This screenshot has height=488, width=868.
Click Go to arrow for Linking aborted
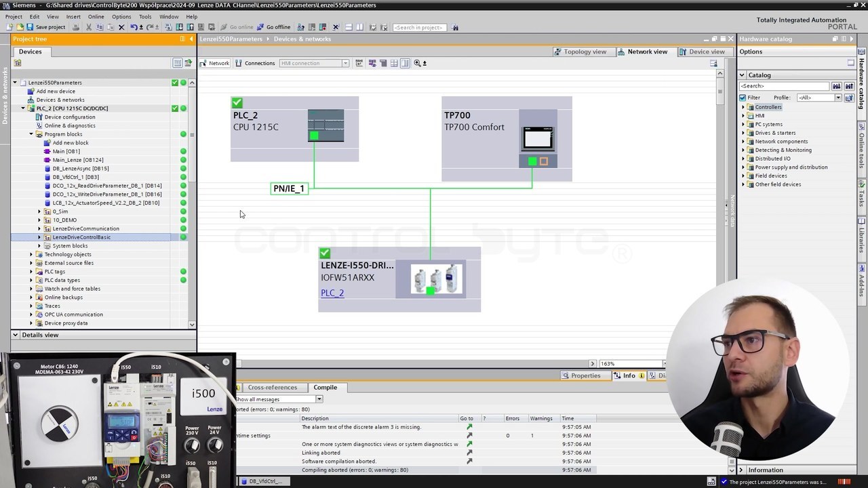(x=469, y=453)
